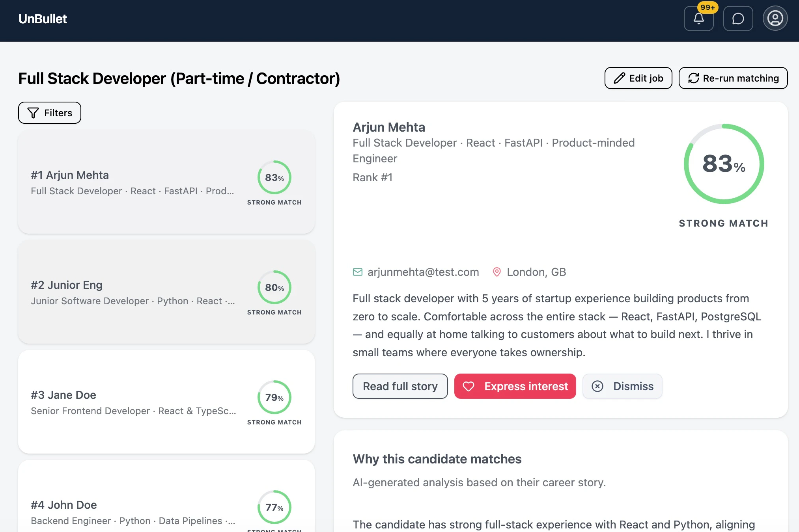Click the email envelope icon
This screenshot has width=799, height=532.
click(x=358, y=272)
